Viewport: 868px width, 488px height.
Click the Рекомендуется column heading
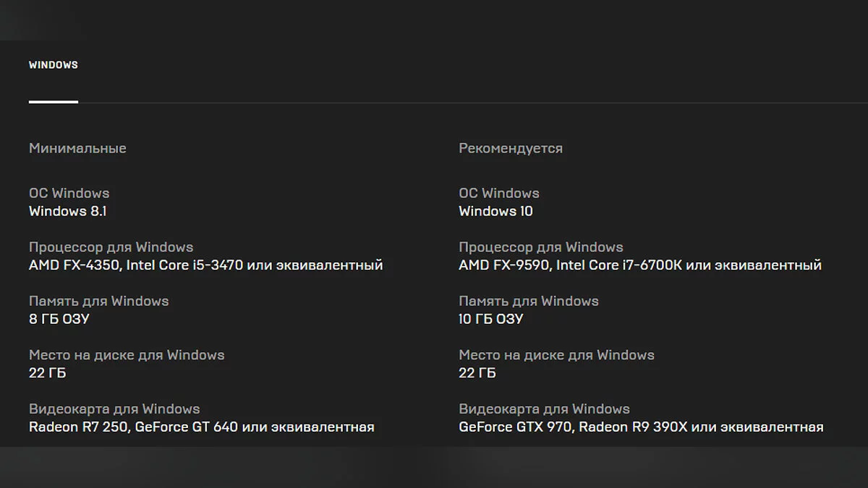click(x=510, y=148)
